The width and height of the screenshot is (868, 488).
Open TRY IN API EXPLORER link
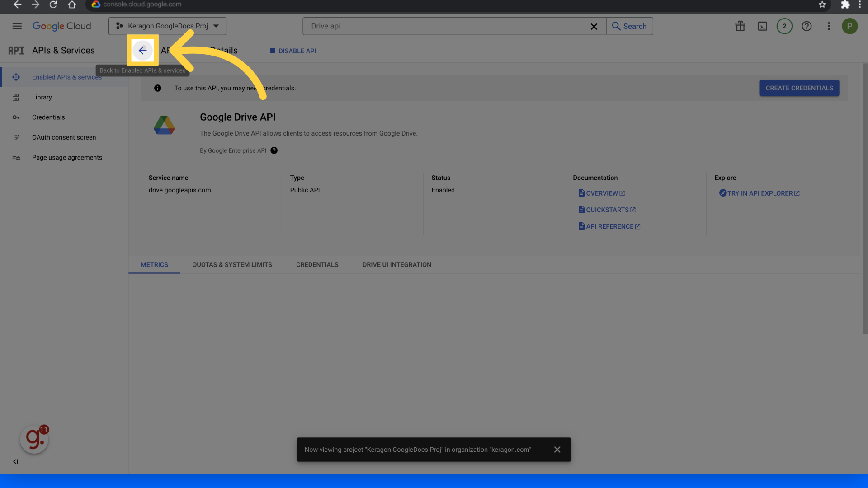click(x=759, y=193)
